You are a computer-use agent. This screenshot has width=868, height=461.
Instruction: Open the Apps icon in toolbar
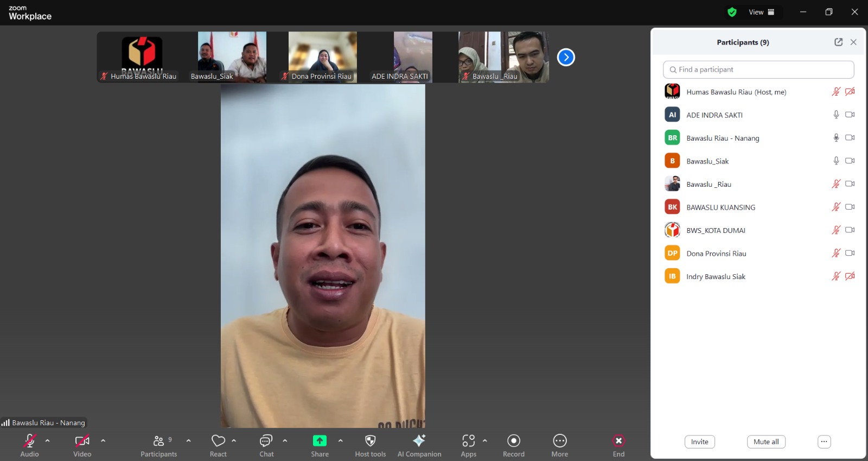469,441
